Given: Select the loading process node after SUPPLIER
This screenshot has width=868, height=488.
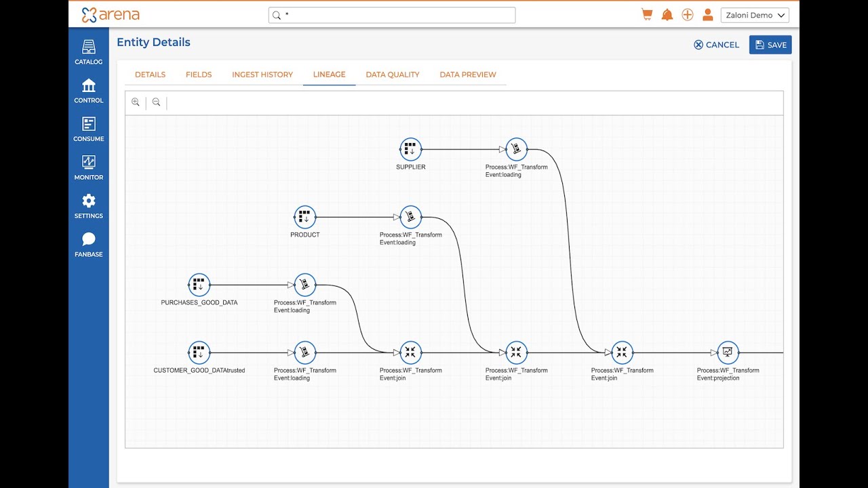Looking at the screenshot, I should [516, 149].
